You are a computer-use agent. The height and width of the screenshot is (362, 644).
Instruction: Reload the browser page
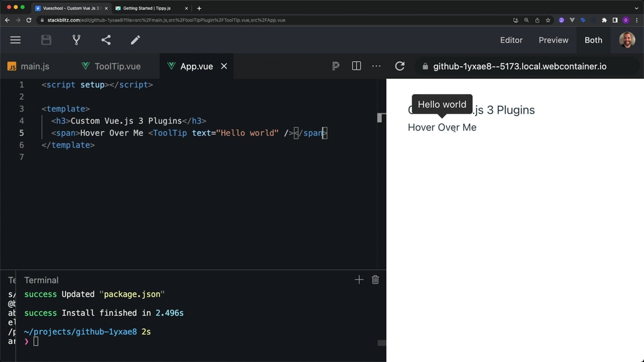pyautogui.click(x=29, y=20)
